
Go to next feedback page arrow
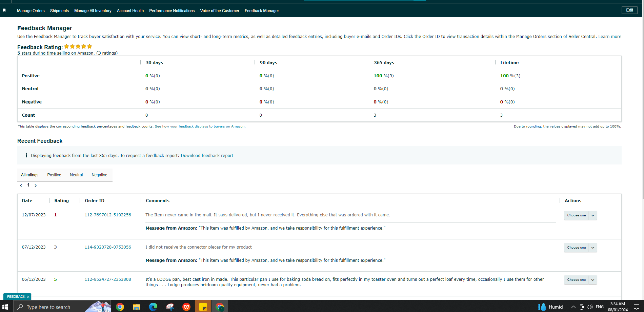pos(36,186)
